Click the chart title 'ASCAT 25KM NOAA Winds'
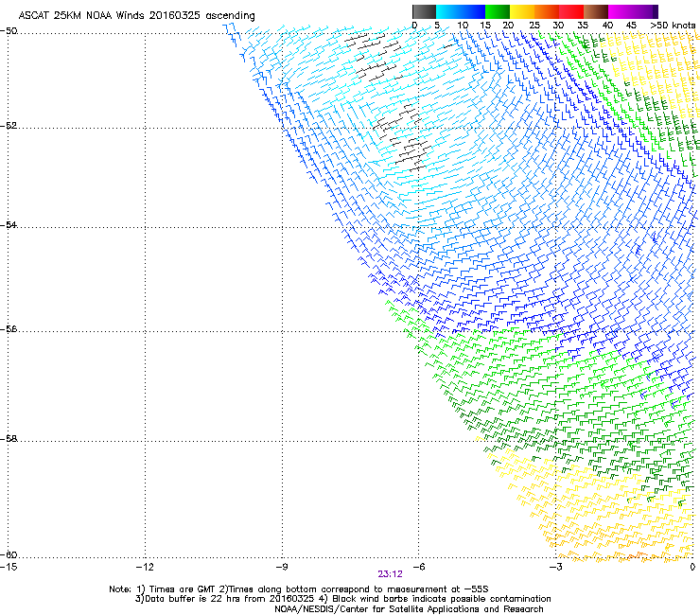This screenshot has height=615, width=700. click(81, 16)
